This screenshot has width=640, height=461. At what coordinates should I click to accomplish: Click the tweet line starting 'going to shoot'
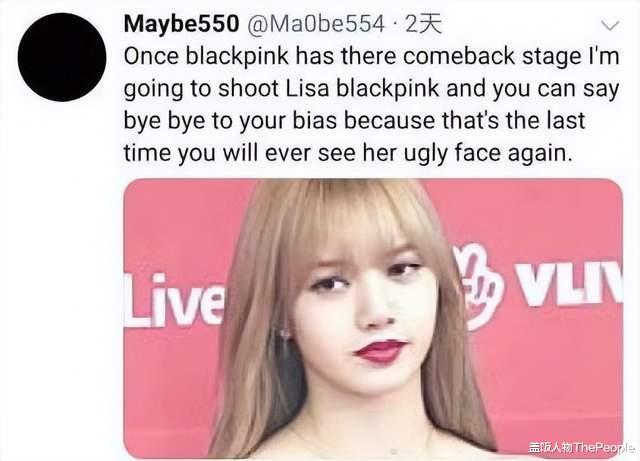coord(371,89)
